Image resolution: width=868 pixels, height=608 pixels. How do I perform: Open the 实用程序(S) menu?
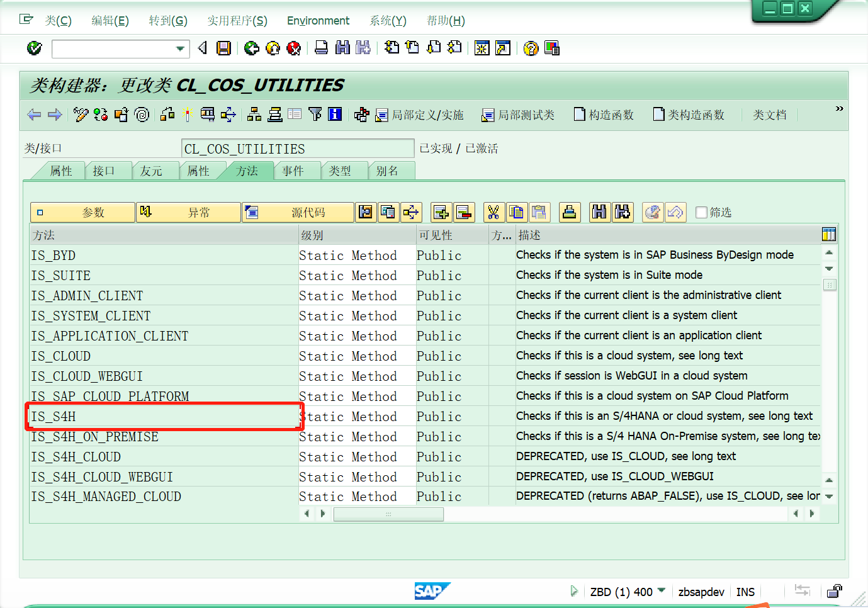(x=237, y=21)
